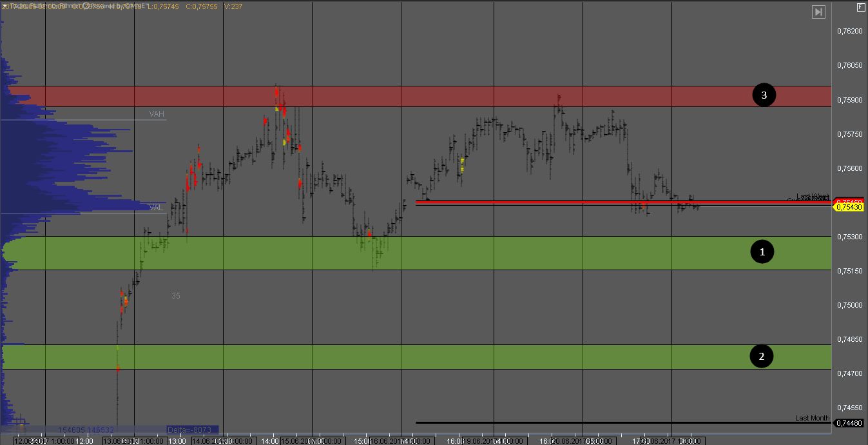868x445 pixels.
Task: Click the 13.06.2017 date label on time axis
Action: 113,441
